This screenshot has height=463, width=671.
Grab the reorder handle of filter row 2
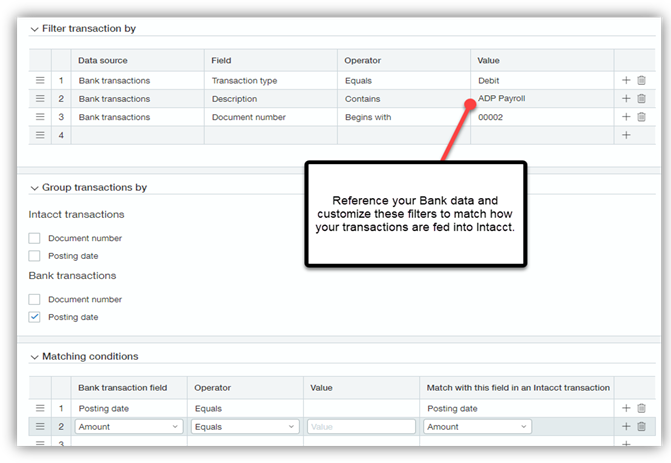click(x=40, y=98)
